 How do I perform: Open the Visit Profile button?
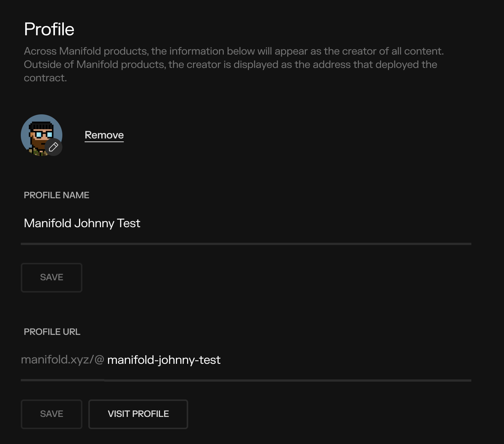pos(138,414)
